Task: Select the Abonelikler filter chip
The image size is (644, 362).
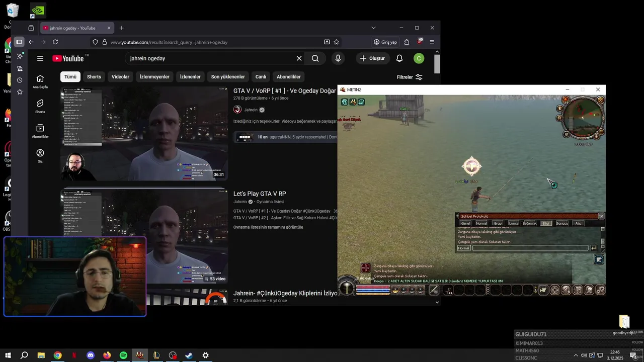Action: tap(289, 77)
